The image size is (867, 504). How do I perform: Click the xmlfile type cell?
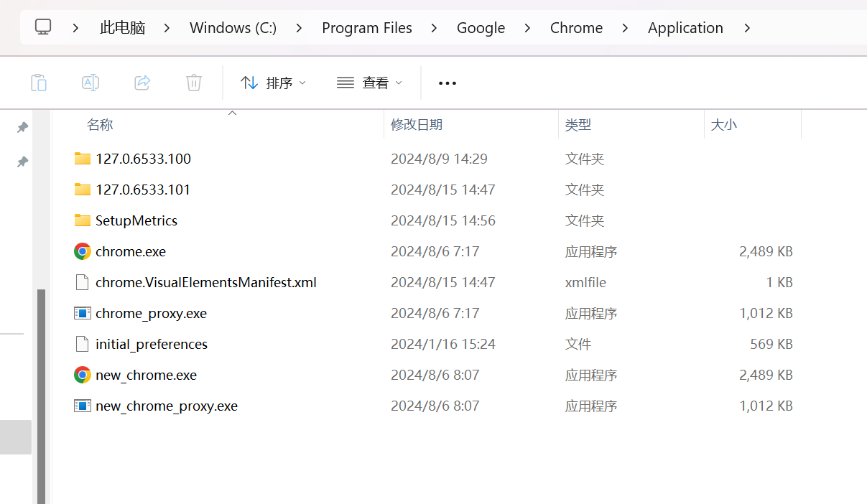[x=585, y=282]
